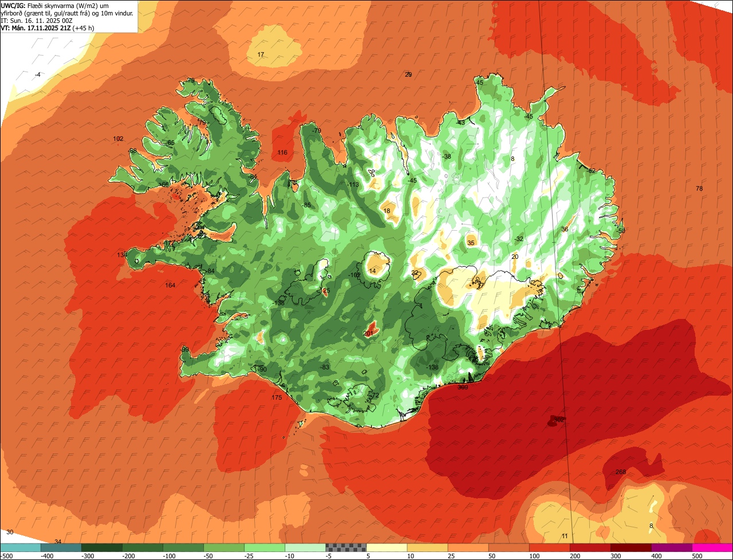Viewport: 733px width, 560px height.
Task: Click the 5 to 10 pale yellow legend swatch
Action: tap(387, 547)
